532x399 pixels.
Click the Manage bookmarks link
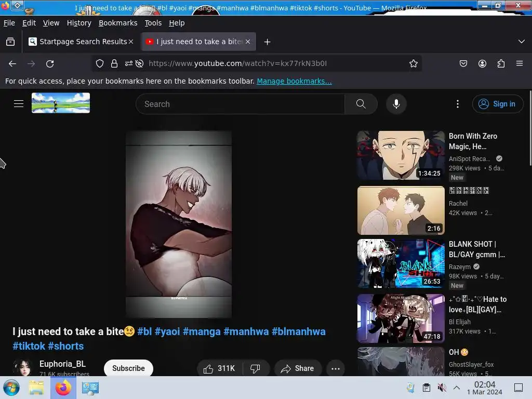[x=294, y=81]
